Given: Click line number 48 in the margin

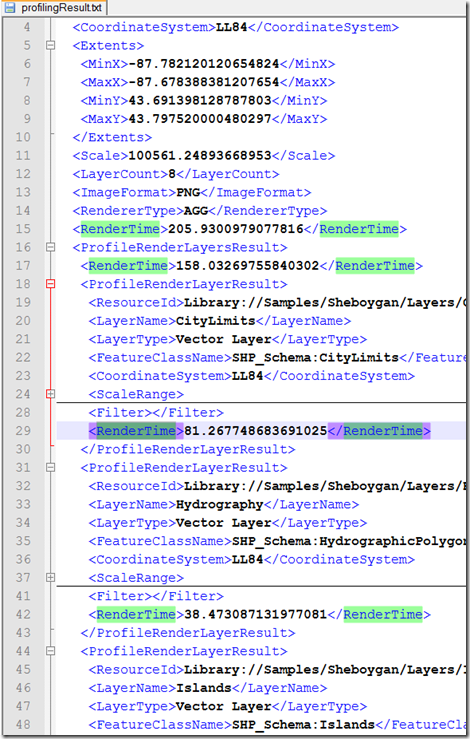Looking at the screenshot, I should [23, 724].
